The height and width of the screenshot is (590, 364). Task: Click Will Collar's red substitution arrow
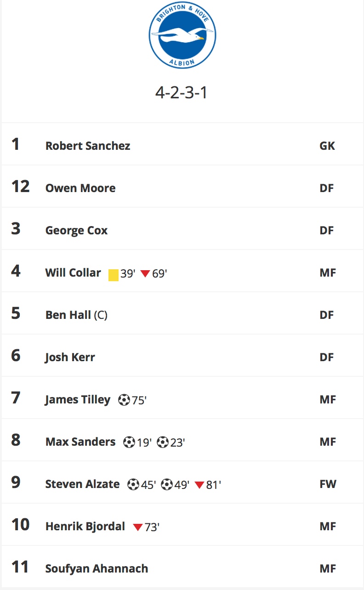click(145, 274)
